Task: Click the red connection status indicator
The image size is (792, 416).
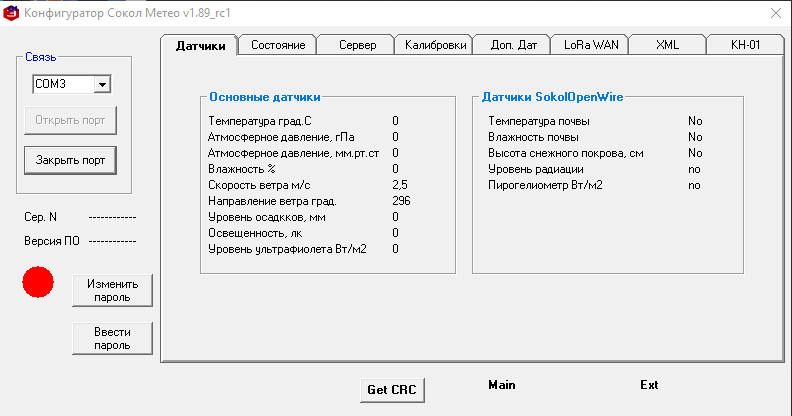Action: (38, 282)
